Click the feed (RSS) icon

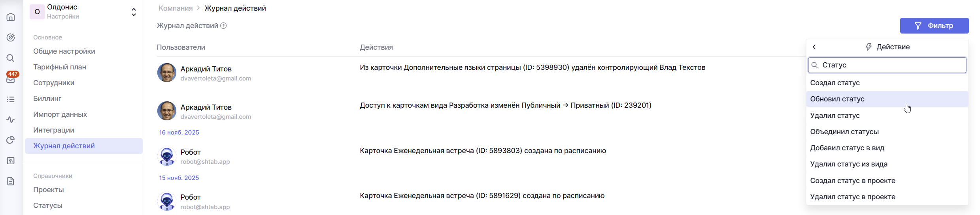tap(11, 161)
